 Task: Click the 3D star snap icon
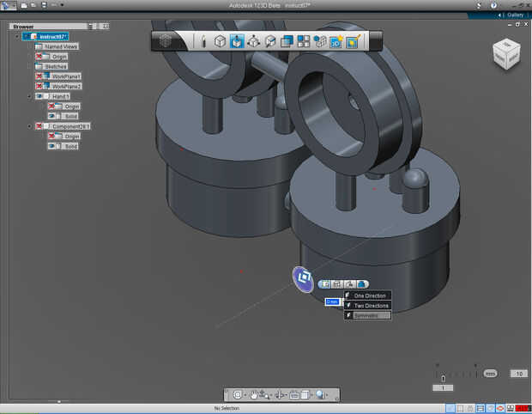[x=336, y=41]
